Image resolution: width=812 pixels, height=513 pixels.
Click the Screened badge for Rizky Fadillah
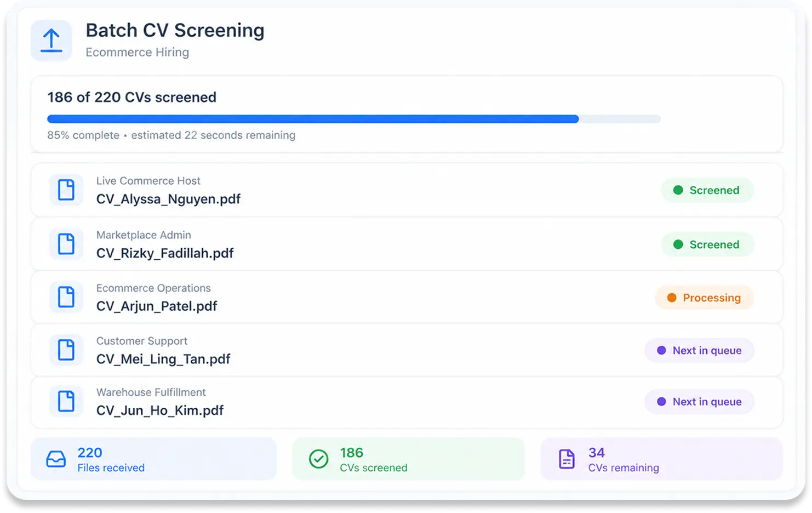[707, 244]
